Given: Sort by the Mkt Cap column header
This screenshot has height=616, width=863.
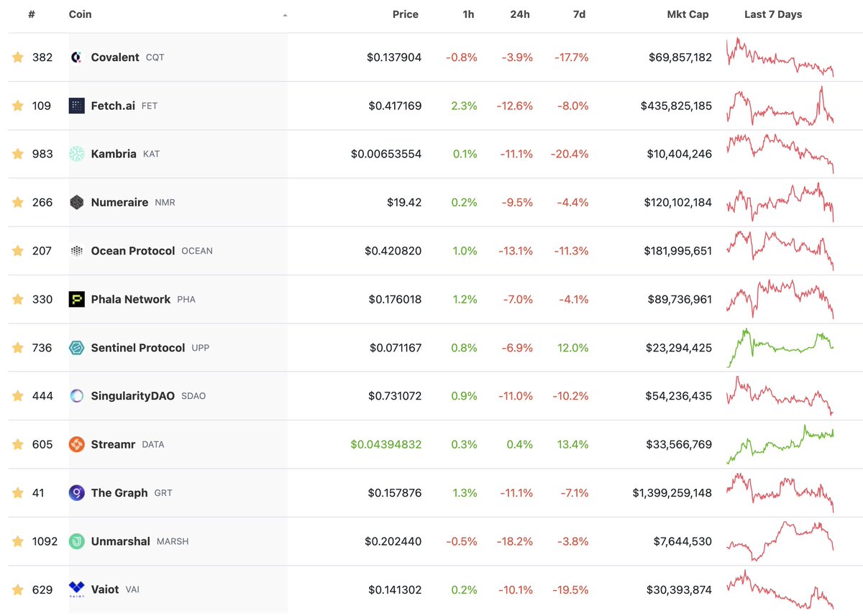Looking at the screenshot, I should tap(688, 14).
